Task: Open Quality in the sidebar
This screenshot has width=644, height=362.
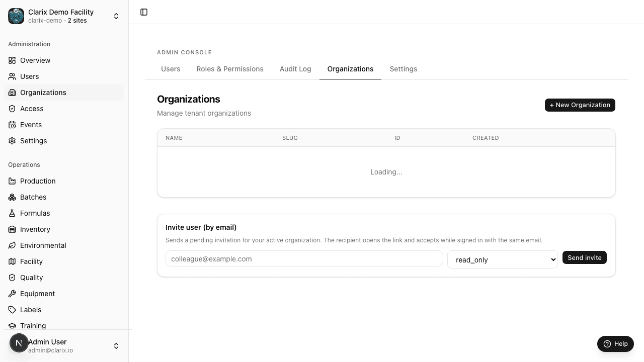Action: 64,278
